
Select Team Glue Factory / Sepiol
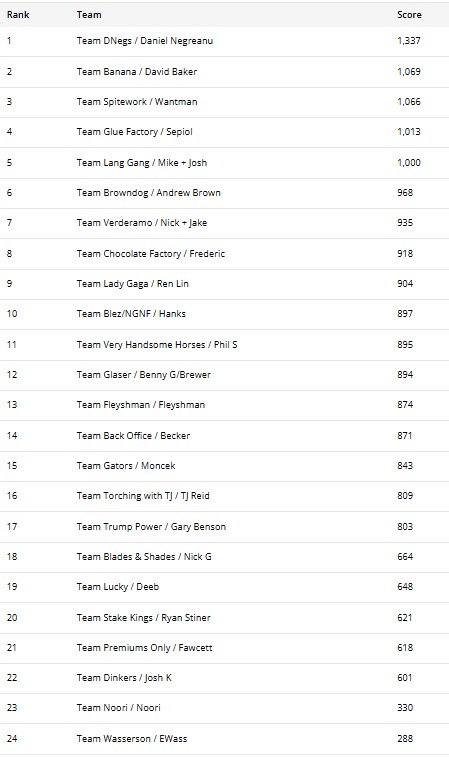134,132
